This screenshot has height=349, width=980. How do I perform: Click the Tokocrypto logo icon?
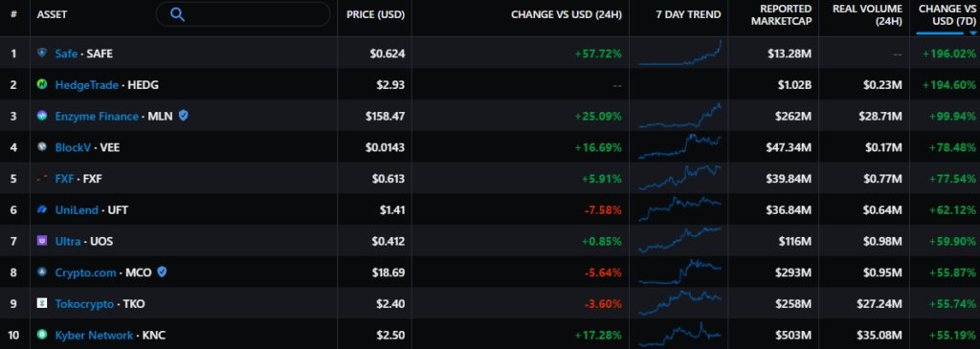(x=42, y=303)
